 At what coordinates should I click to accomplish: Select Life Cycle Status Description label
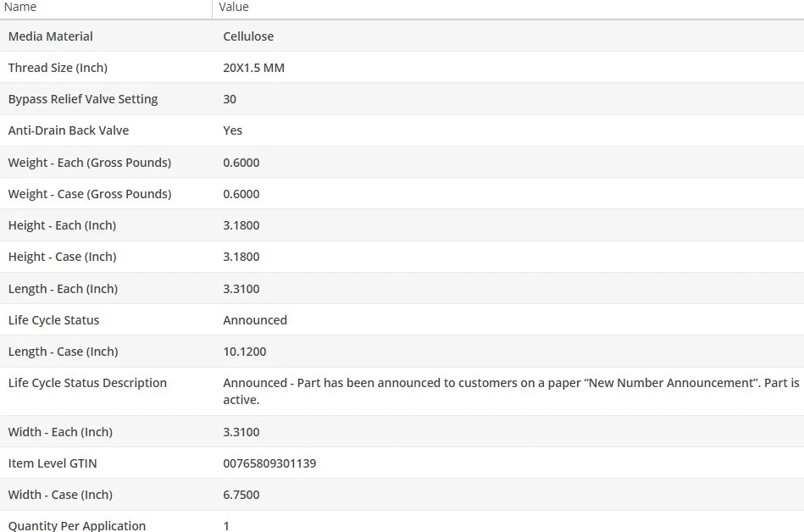(87, 383)
